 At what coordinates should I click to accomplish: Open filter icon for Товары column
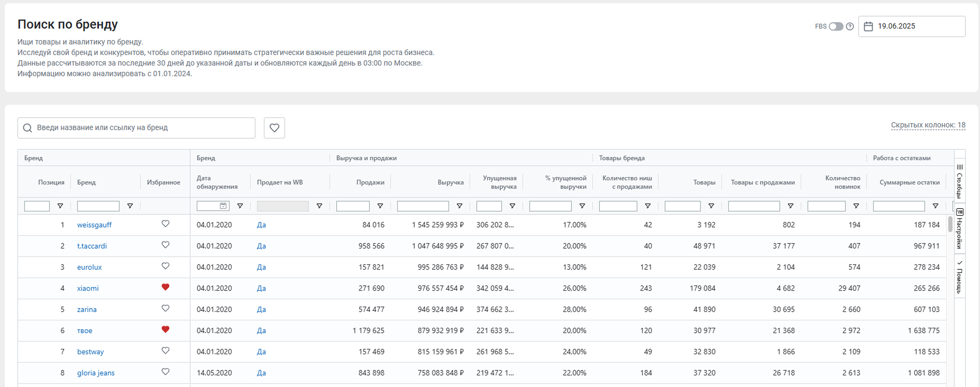pos(711,206)
